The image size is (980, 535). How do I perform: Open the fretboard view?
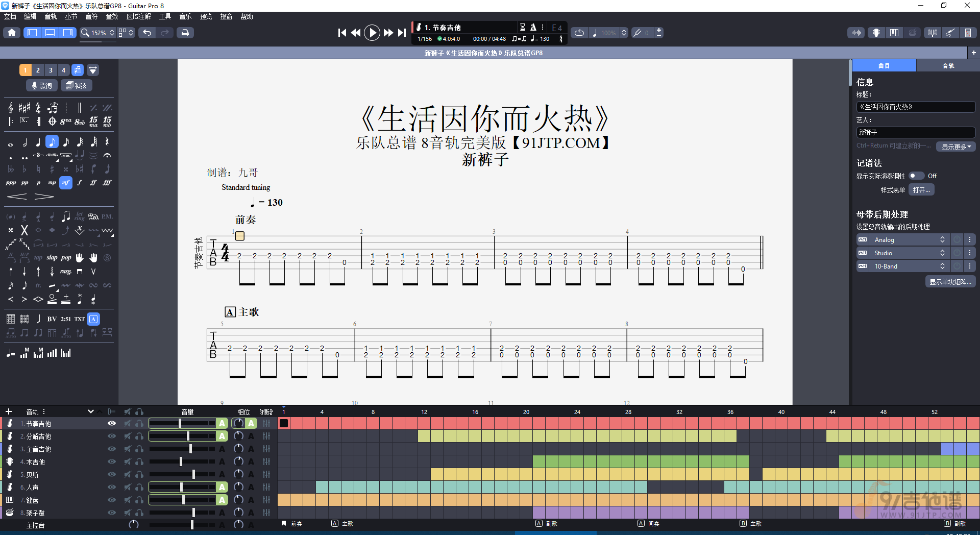876,33
